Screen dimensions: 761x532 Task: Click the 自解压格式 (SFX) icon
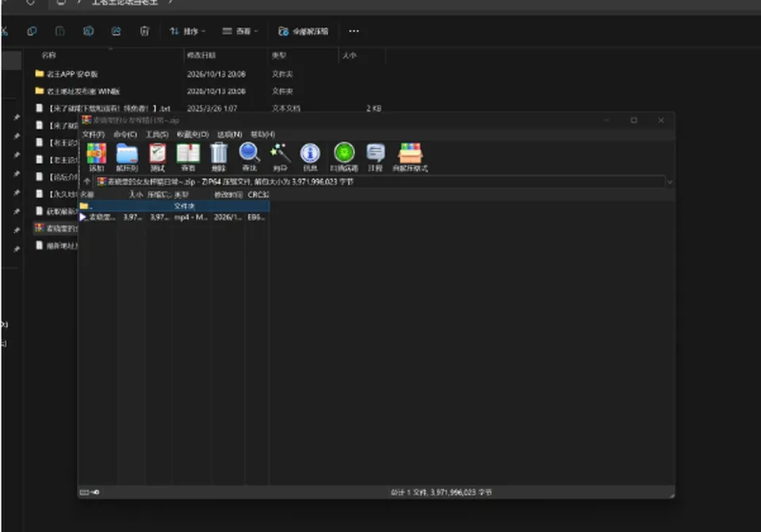click(x=410, y=157)
